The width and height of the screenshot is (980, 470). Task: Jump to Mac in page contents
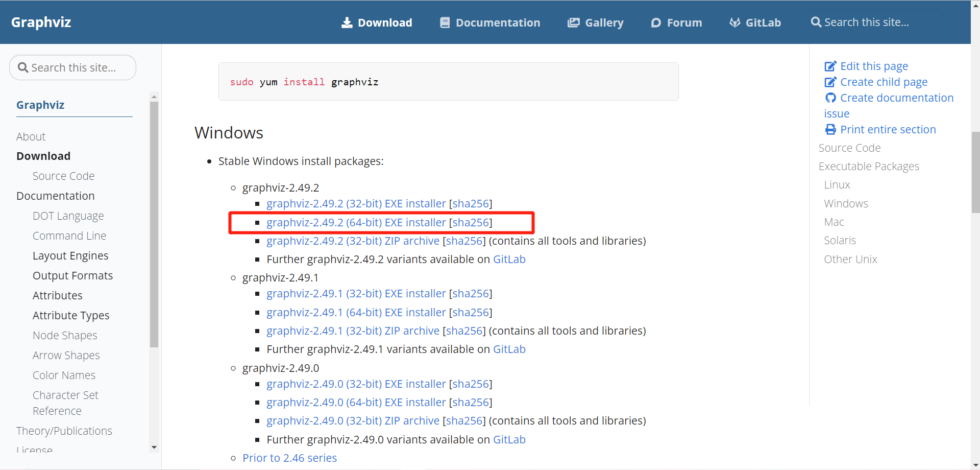(x=834, y=222)
